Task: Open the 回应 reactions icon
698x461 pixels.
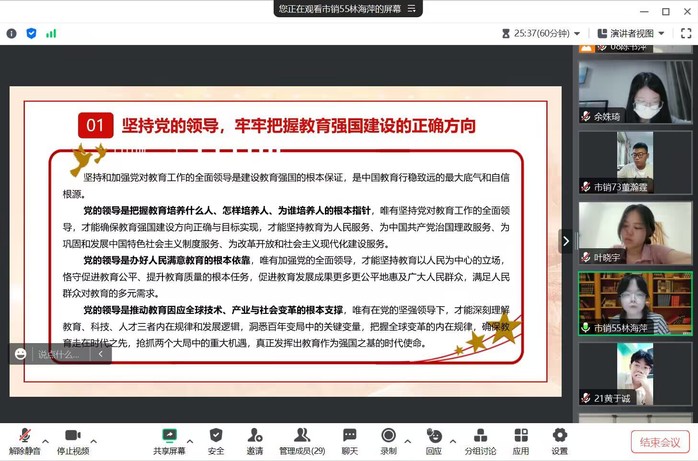Action: 433,440
